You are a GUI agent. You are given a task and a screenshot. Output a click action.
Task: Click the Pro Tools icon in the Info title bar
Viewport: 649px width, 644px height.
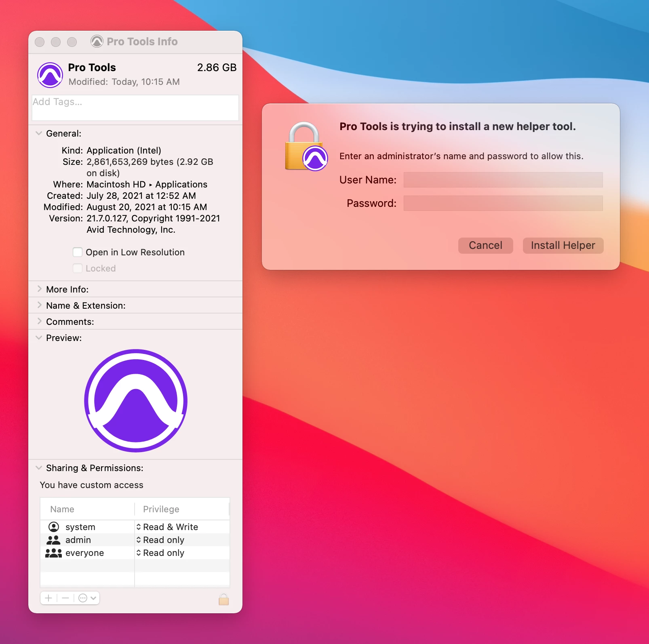click(x=97, y=41)
